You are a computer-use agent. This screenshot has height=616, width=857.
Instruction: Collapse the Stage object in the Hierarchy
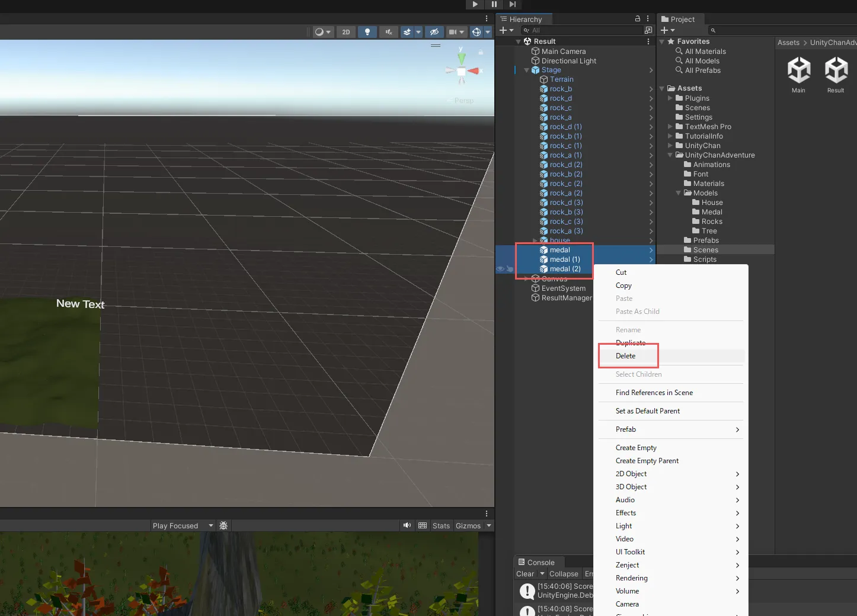pos(526,70)
